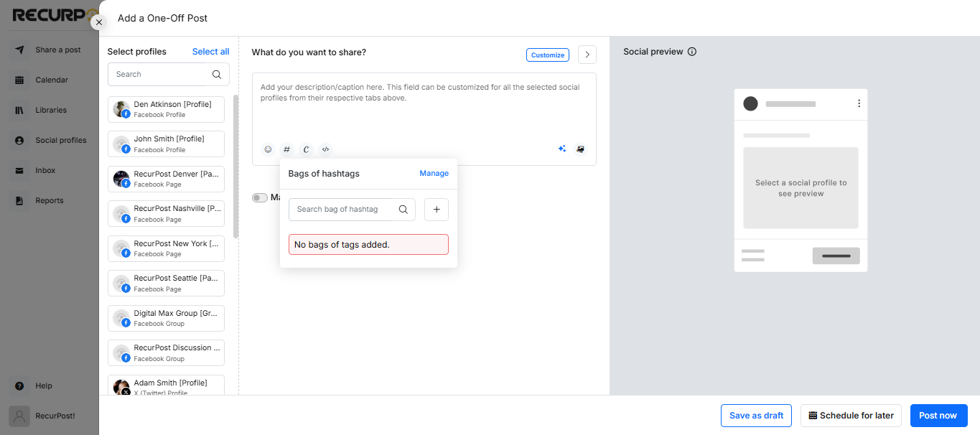Click the RecurPost! account avatar
Viewport: 980px width, 435px height.
19,416
